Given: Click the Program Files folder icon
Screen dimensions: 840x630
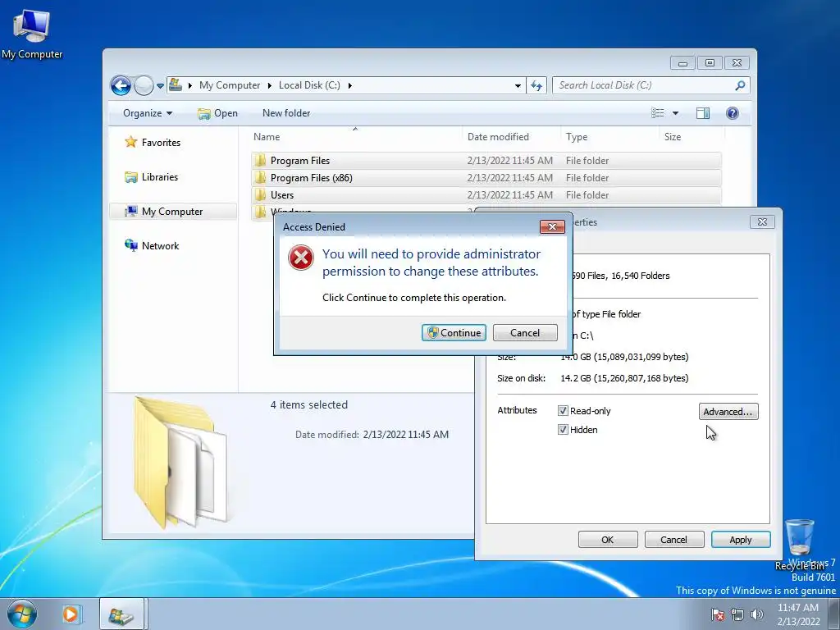Looking at the screenshot, I should (260, 160).
